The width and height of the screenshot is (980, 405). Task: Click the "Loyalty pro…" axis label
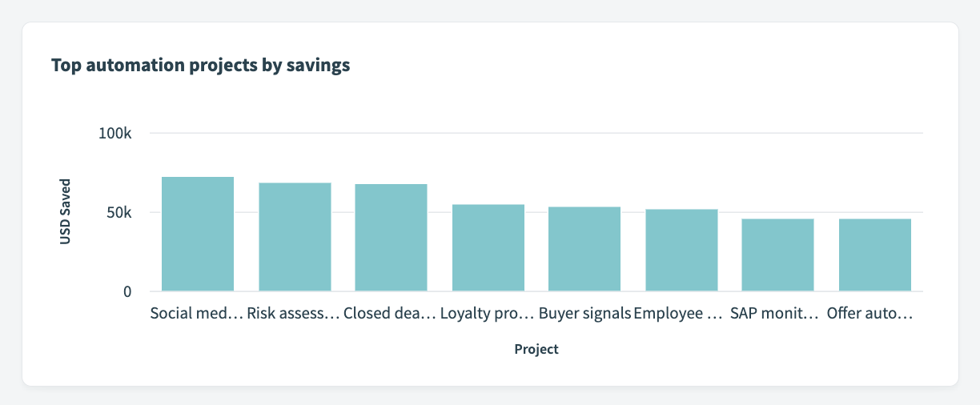pos(487,314)
